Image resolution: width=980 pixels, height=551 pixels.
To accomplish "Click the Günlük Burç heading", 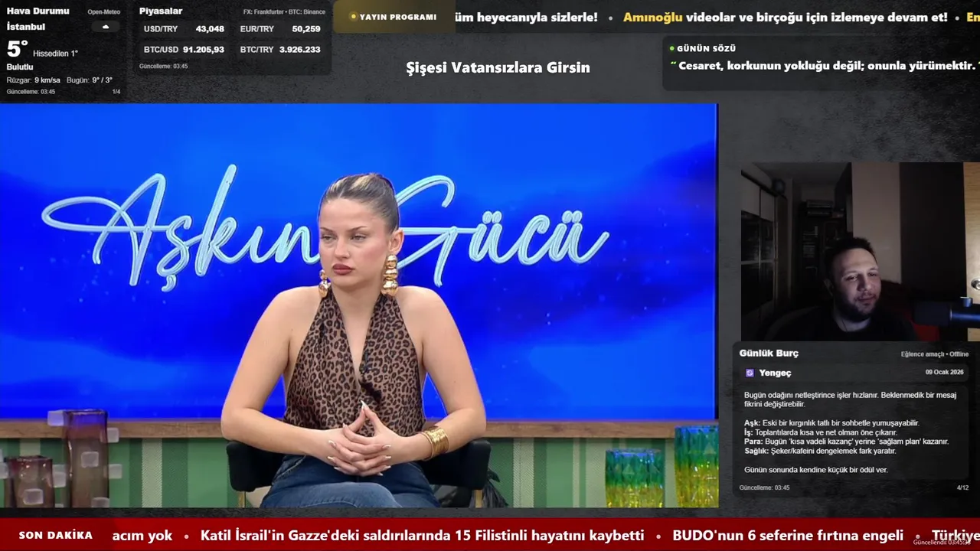I will tap(769, 354).
